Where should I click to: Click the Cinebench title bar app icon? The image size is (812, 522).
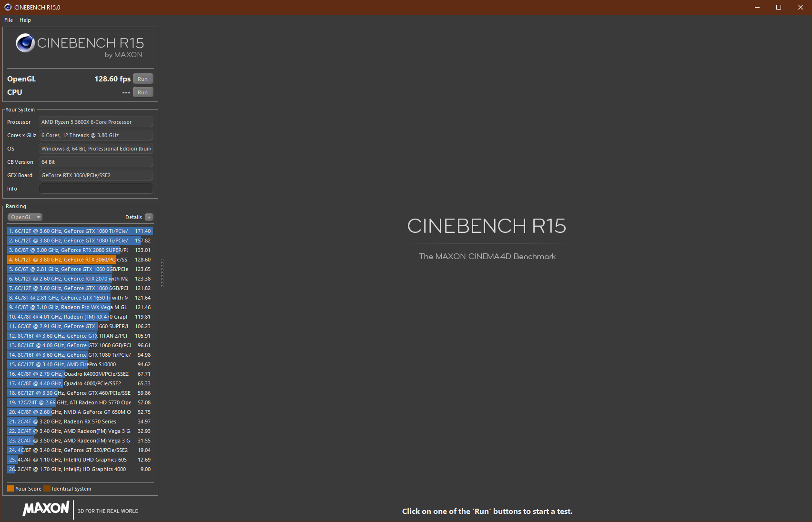coord(8,7)
